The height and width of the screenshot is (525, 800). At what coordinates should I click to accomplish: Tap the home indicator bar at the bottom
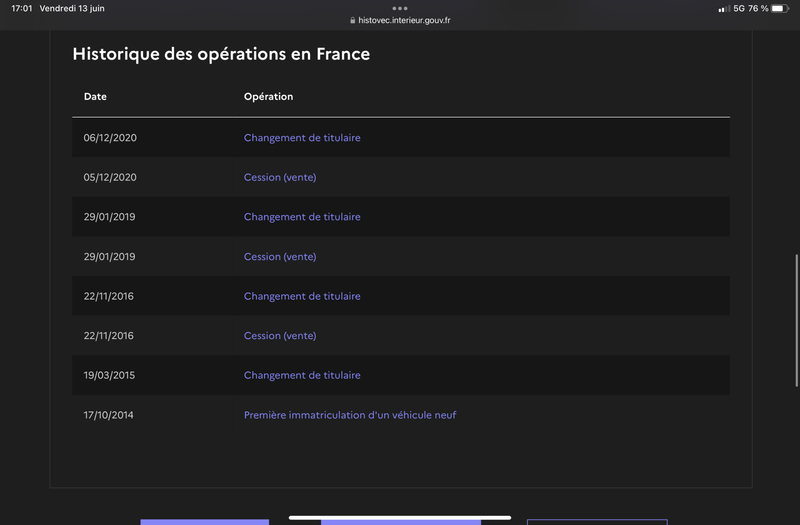[x=400, y=517]
